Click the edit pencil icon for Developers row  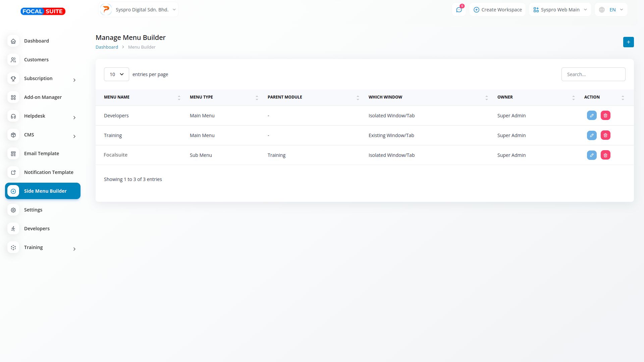coord(592,116)
